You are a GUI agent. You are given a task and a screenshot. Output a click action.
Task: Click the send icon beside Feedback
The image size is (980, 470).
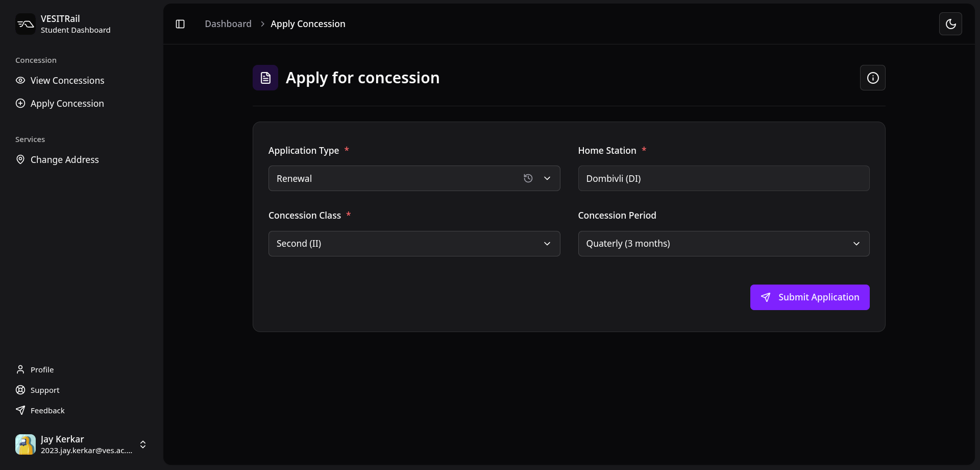click(x=20, y=410)
